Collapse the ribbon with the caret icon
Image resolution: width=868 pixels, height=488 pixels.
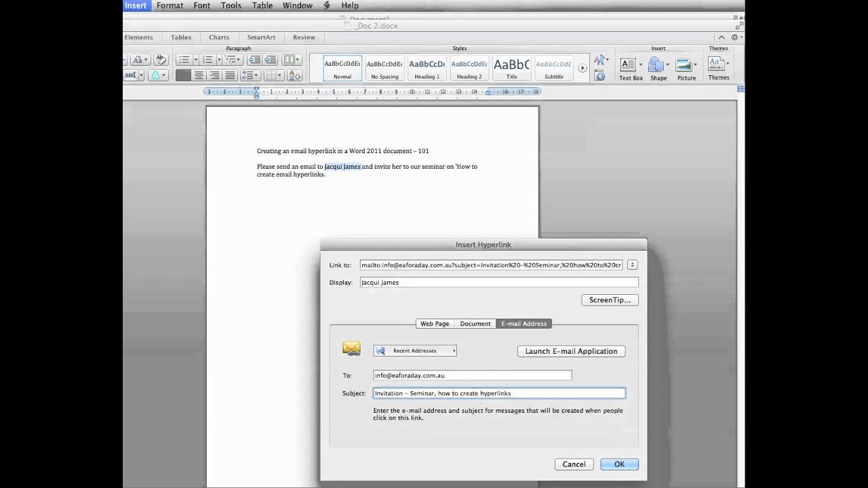[x=722, y=37]
